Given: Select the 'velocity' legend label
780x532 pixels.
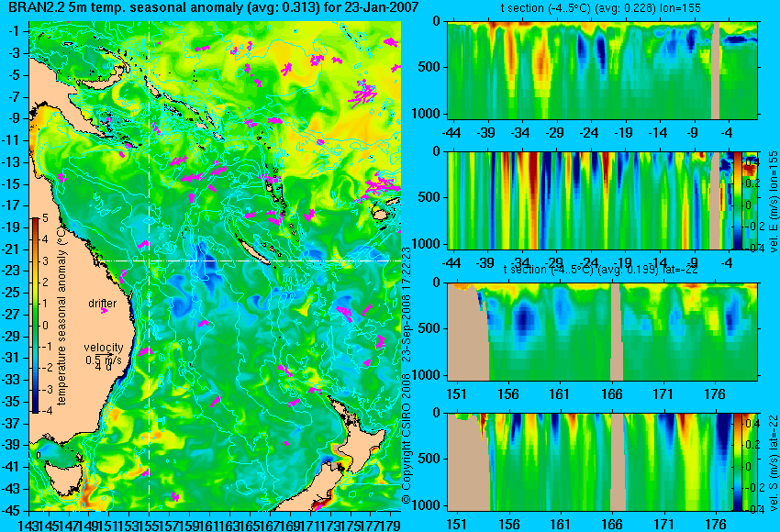Looking at the screenshot, I should point(104,348).
